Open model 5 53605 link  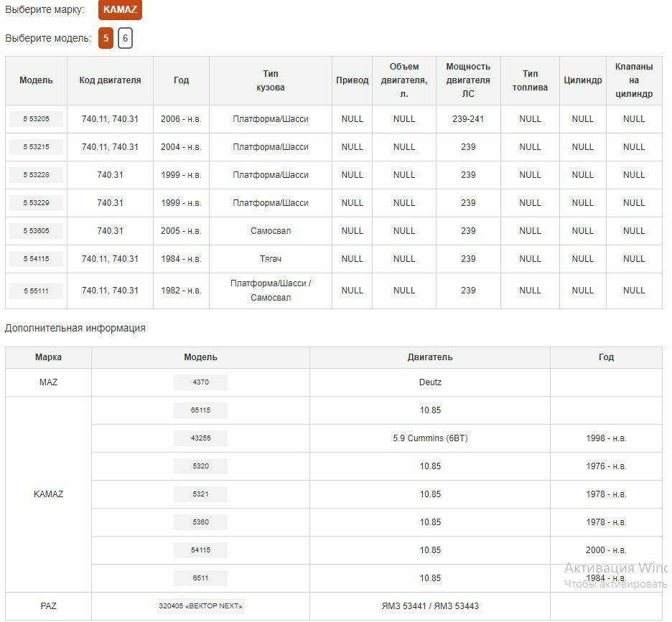click(x=36, y=231)
